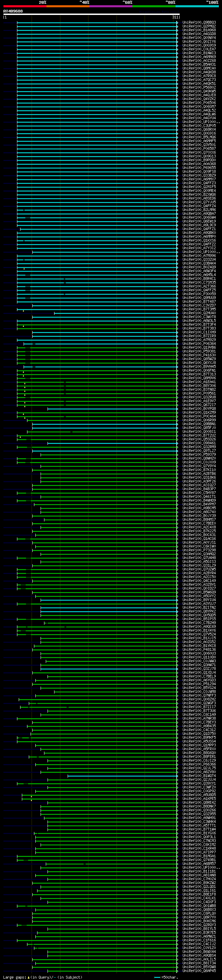Click the query end position label 311
Image resolution: width=222 pixels, height=980 pixels.
[x=175, y=17]
